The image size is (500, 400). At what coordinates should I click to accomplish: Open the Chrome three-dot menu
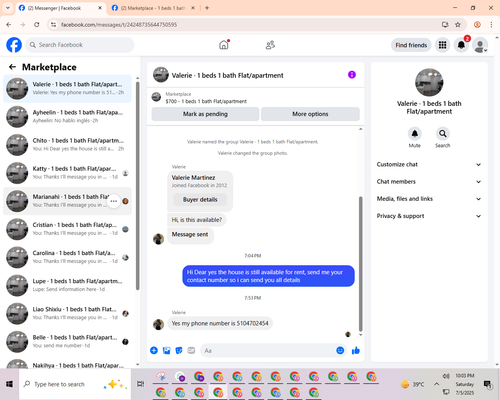pos(491,25)
